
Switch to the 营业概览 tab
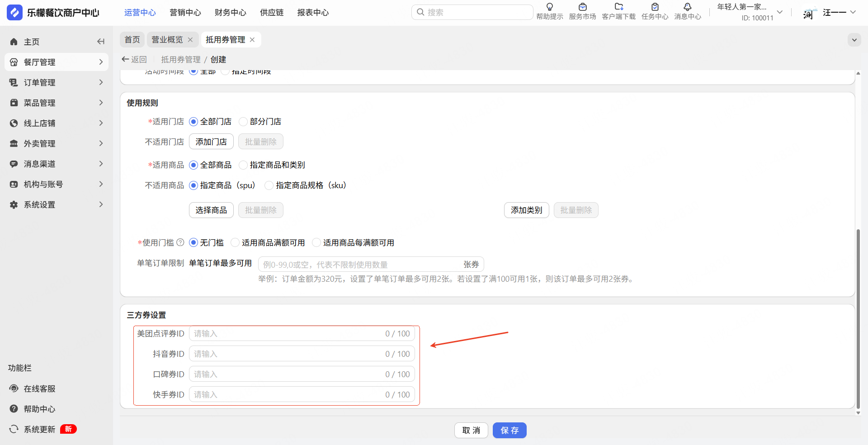tap(167, 40)
